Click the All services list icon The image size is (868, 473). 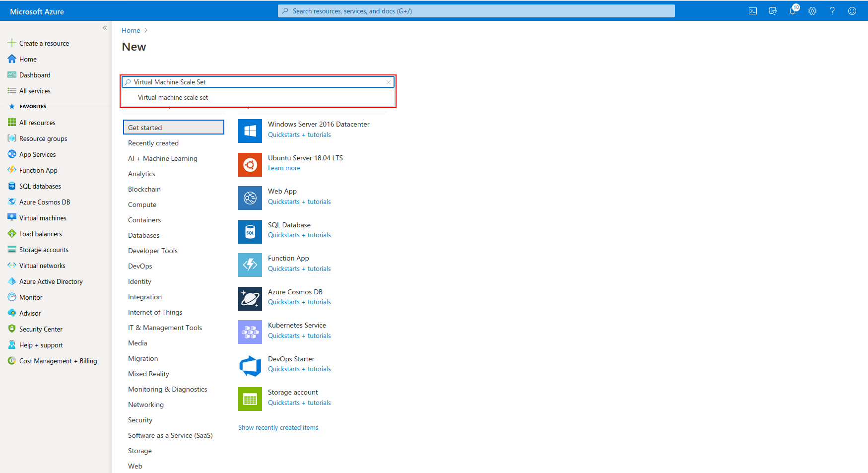click(x=12, y=91)
